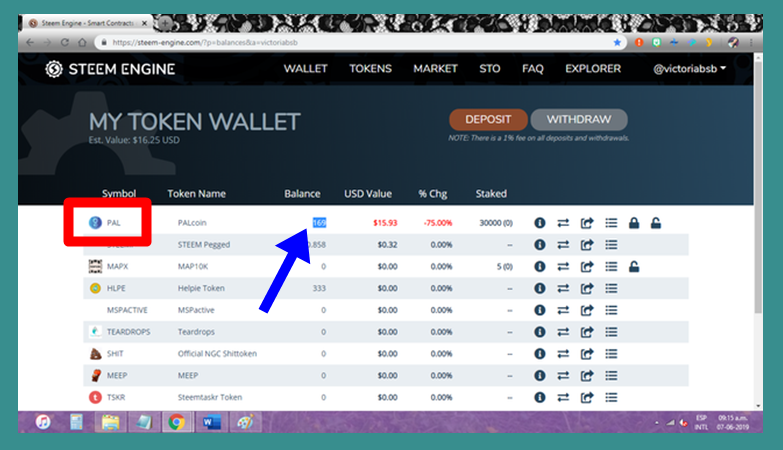Open Paint from the taskbar
The height and width of the screenshot is (450, 783).
click(245, 423)
